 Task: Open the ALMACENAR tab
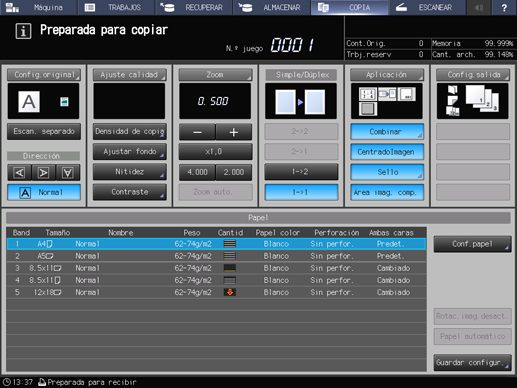271,7
